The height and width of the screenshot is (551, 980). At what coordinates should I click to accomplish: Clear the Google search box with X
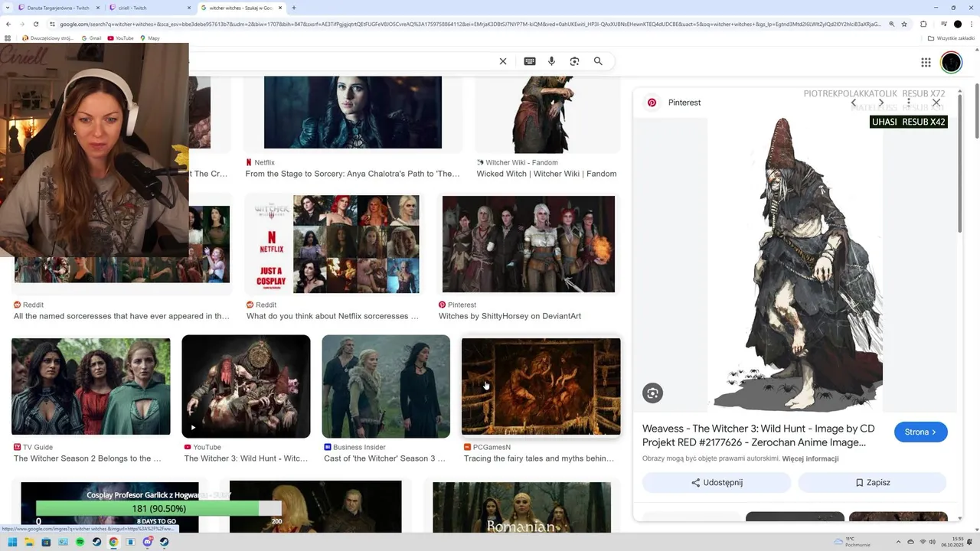point(503,61)
